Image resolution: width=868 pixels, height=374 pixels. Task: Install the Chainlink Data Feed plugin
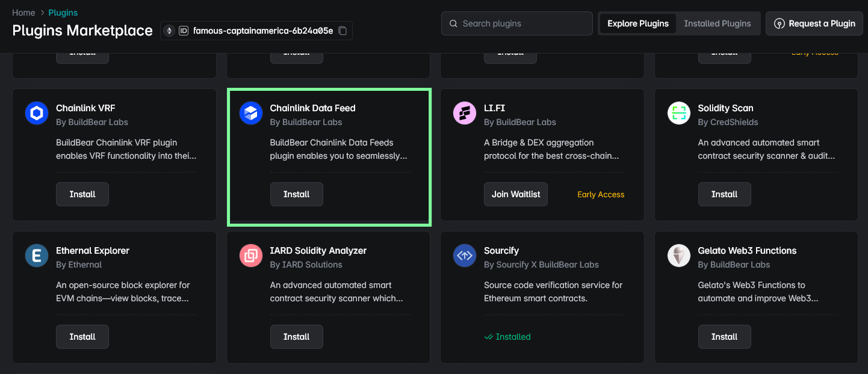[297, 194]
